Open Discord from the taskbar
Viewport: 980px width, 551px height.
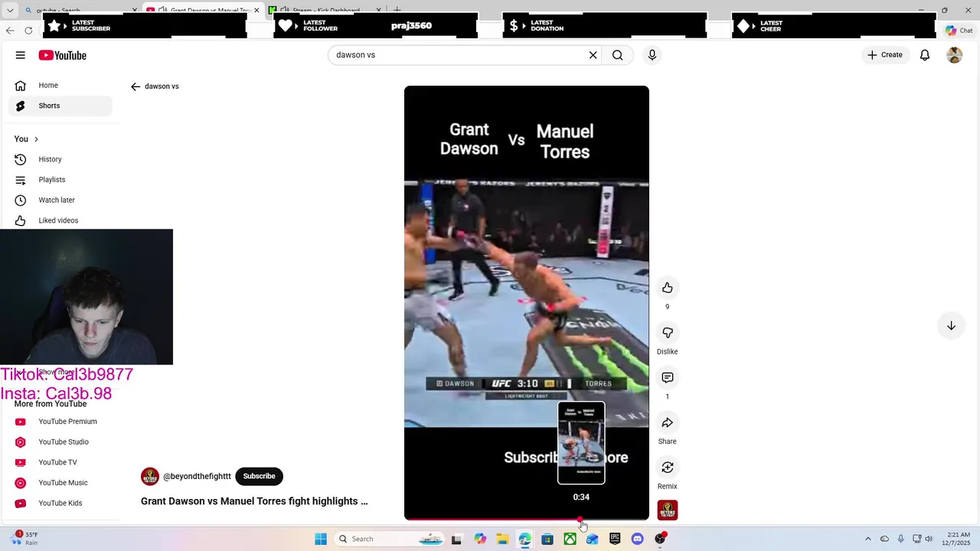coord(637,539)
